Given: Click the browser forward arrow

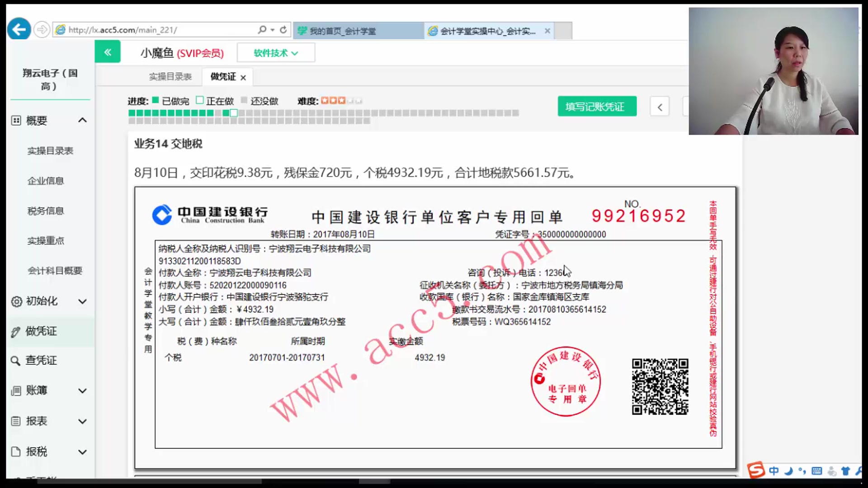Looking at the screenshot, I should [42, 30].
